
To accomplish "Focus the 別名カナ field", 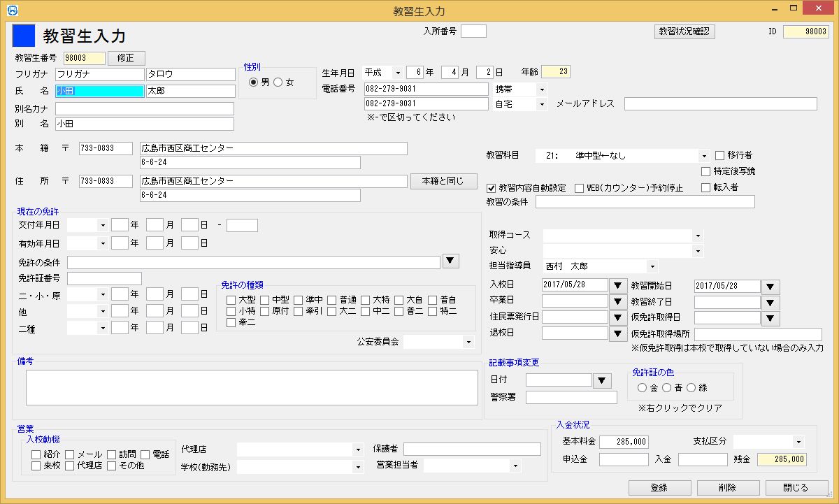I will 145,109.
